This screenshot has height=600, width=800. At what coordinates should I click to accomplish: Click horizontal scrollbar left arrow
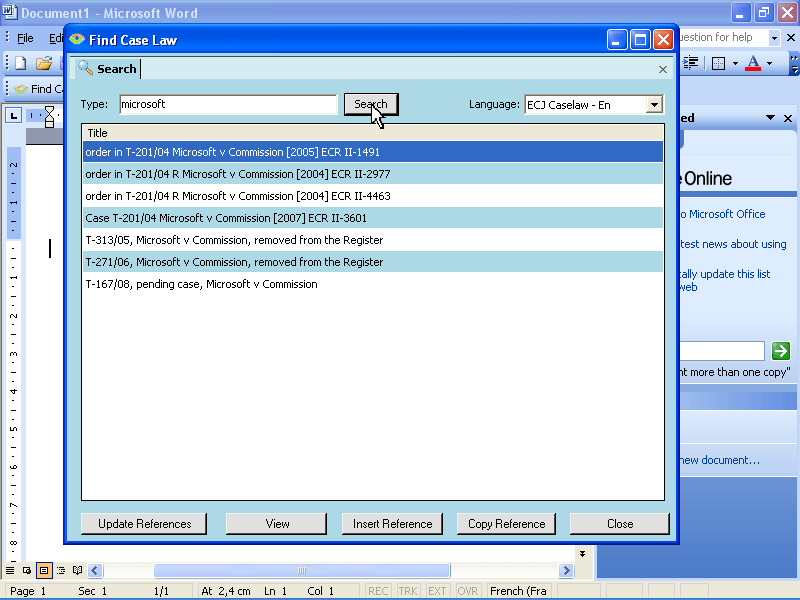click(95, 570)
